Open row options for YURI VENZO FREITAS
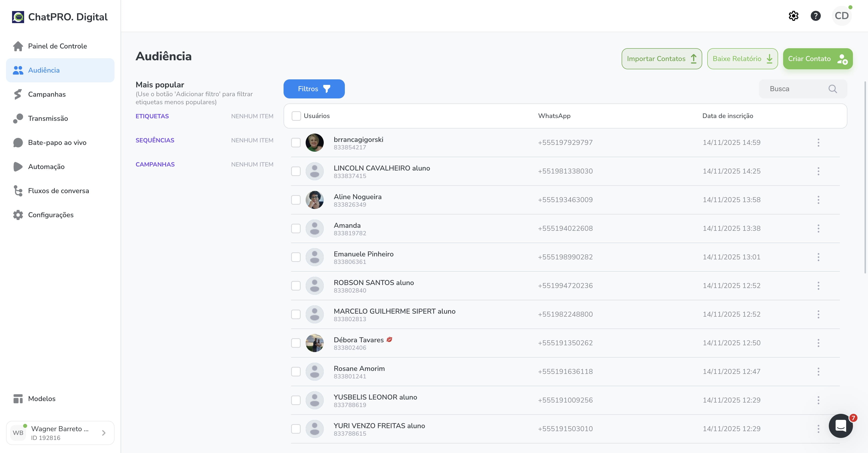 (818, 429)
